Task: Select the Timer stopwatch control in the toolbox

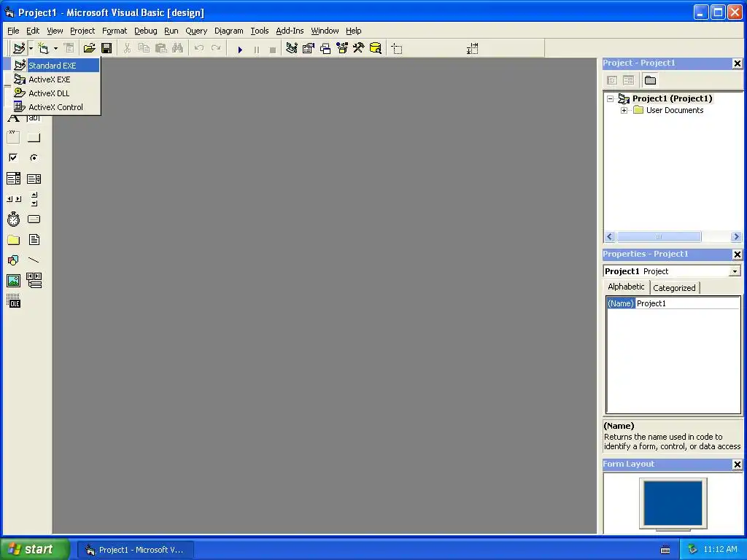Action: (13, 219)
